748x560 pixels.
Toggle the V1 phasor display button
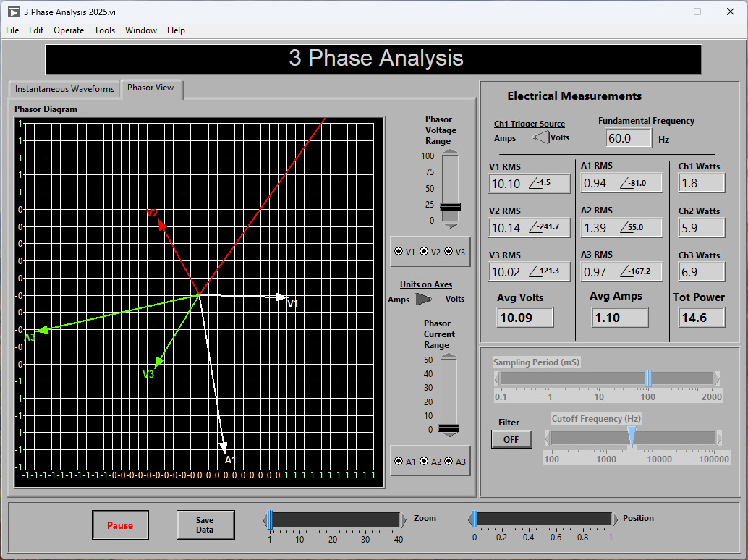tap(399, 251)
